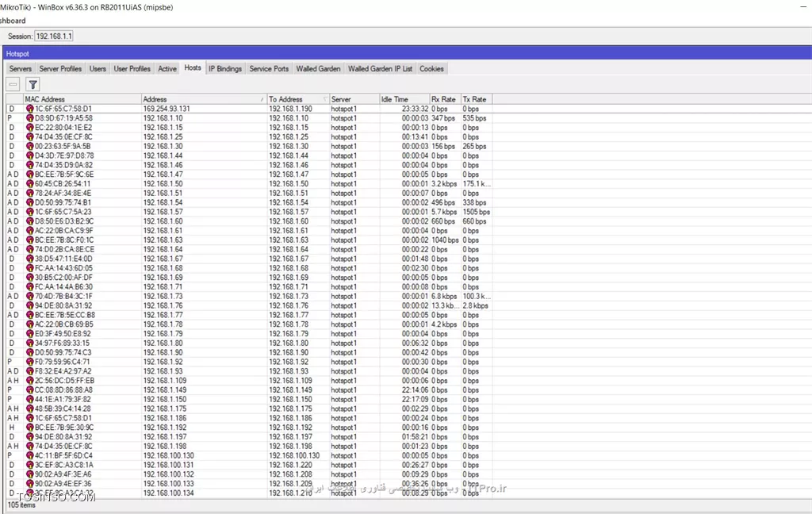The height and width of the screenshot is (514, 812).
Task: Click the 105 items status bar entry
Action: [x=21, y=504]
